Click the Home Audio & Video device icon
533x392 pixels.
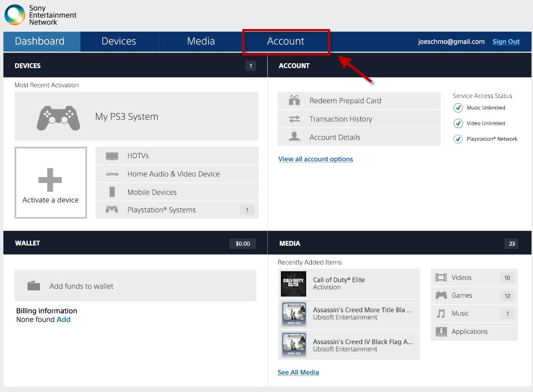tap(112, 174)
